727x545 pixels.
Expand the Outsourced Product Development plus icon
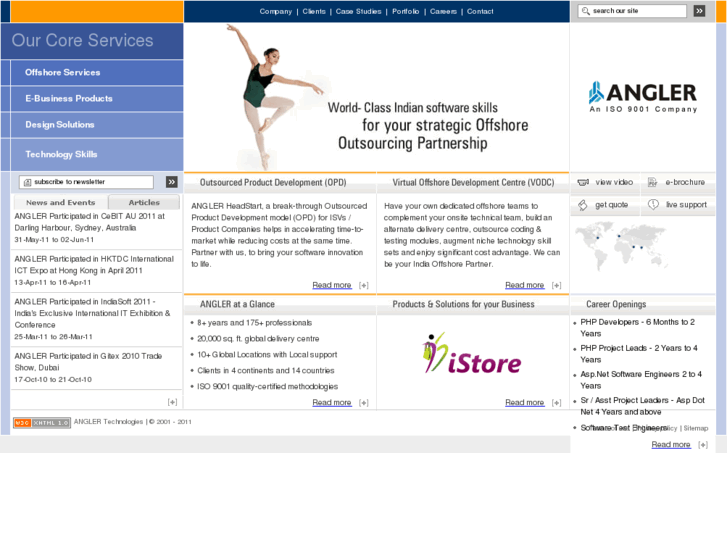[364, 285]
